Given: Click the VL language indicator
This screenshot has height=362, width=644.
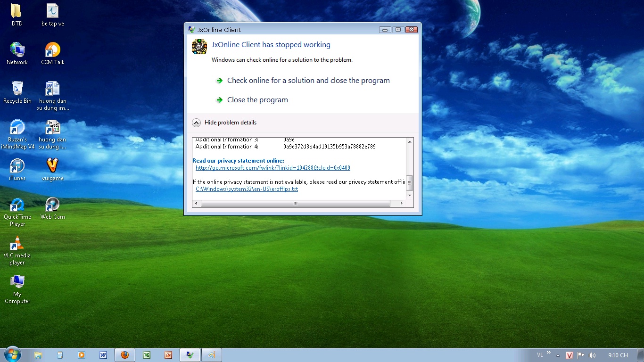Looking at the screenshot, I should coord(540,355).
